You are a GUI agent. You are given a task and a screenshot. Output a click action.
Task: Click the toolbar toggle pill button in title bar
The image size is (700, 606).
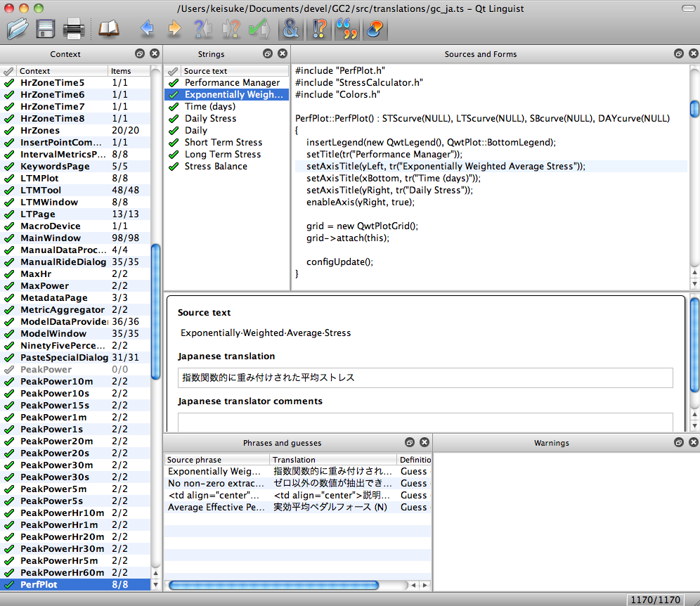(x=688, y=8)
